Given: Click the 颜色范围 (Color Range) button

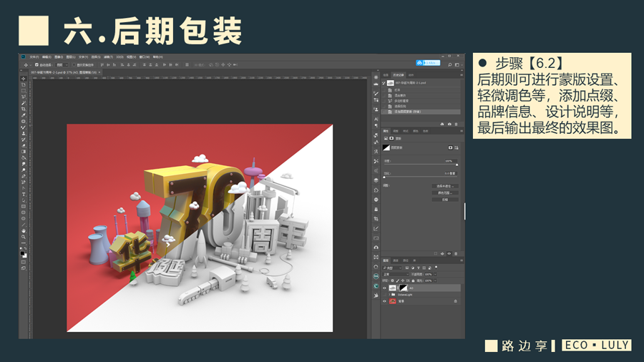Looking at the screenshot, I should click(445, 193).
